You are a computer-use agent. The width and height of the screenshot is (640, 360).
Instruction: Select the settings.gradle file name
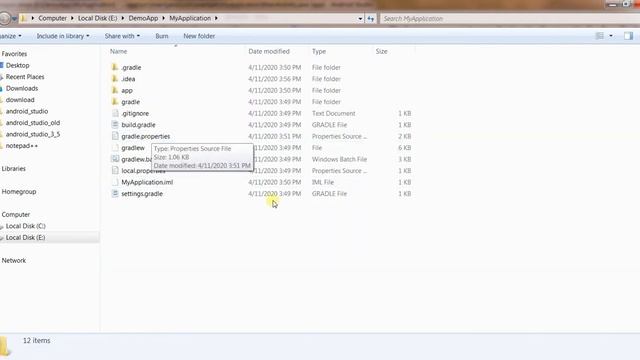[x=142, y=193]
